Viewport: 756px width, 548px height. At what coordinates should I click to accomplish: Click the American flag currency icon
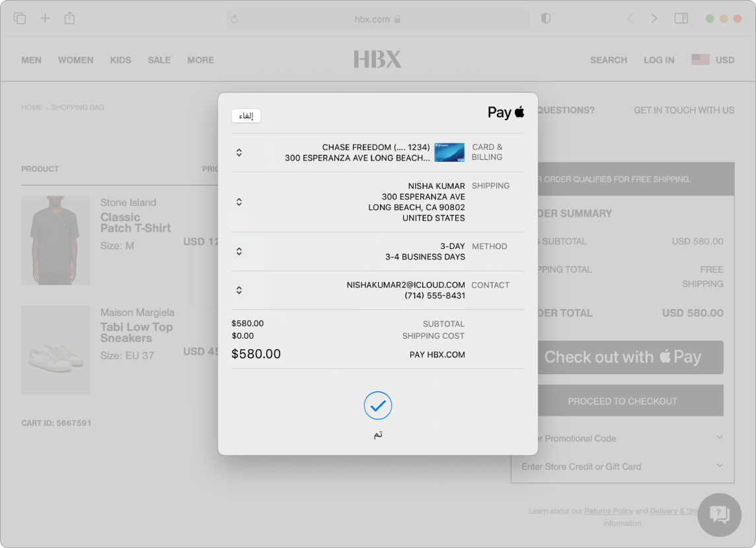pos(700,59)
